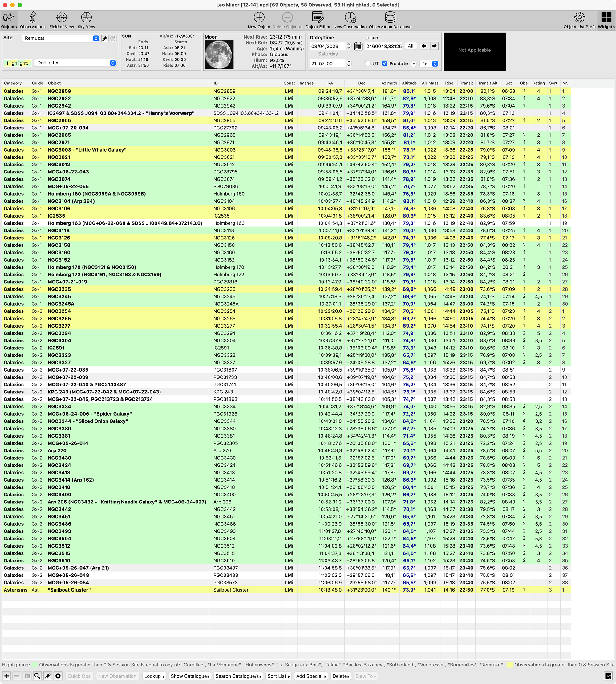Open the Sky View
This screenshot has height=684, width=616.
coord(86,20)
